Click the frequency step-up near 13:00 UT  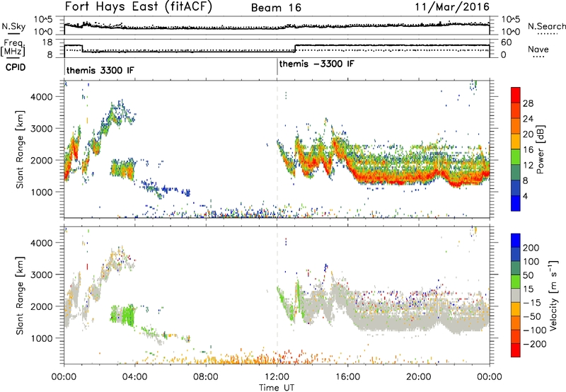click(295, 48)
